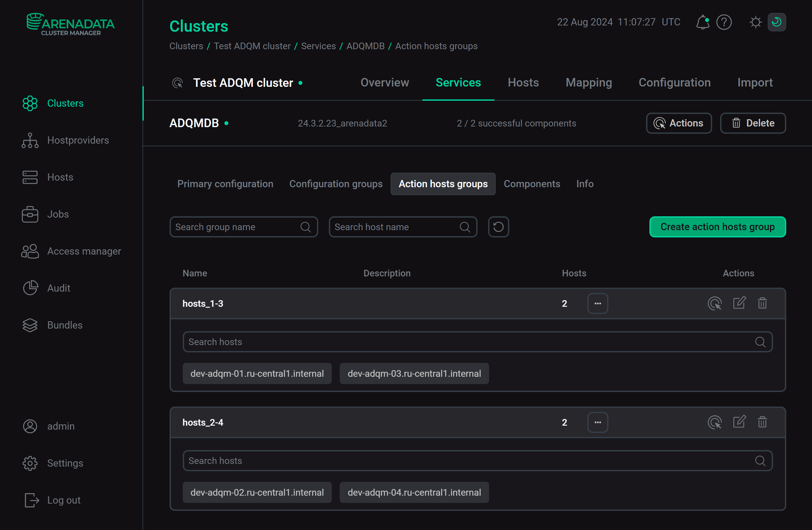812x530 pixels.
Task: Click search icon in hosts_2-4 Search hosts field
Action: tap(760, 461)
